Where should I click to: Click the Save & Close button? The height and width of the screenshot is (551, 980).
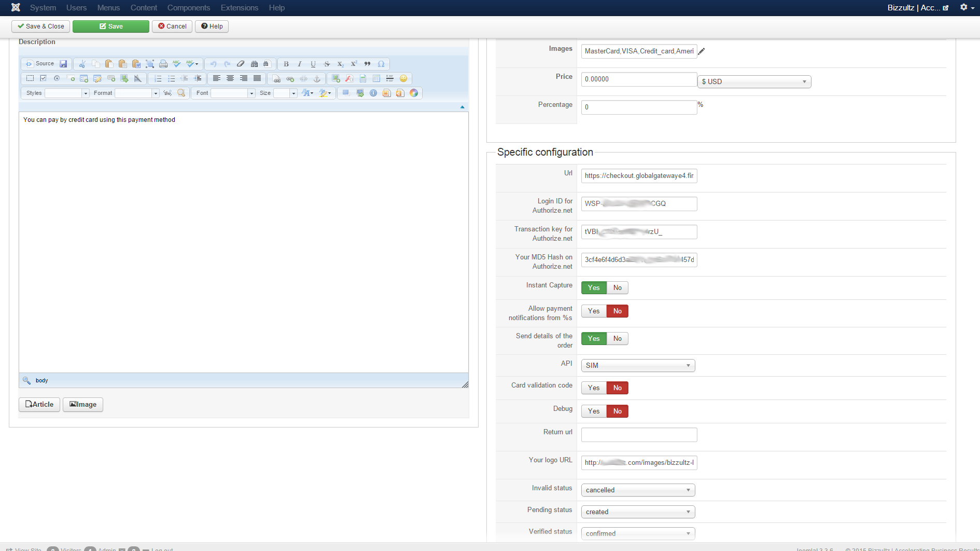tap(40, 26)
